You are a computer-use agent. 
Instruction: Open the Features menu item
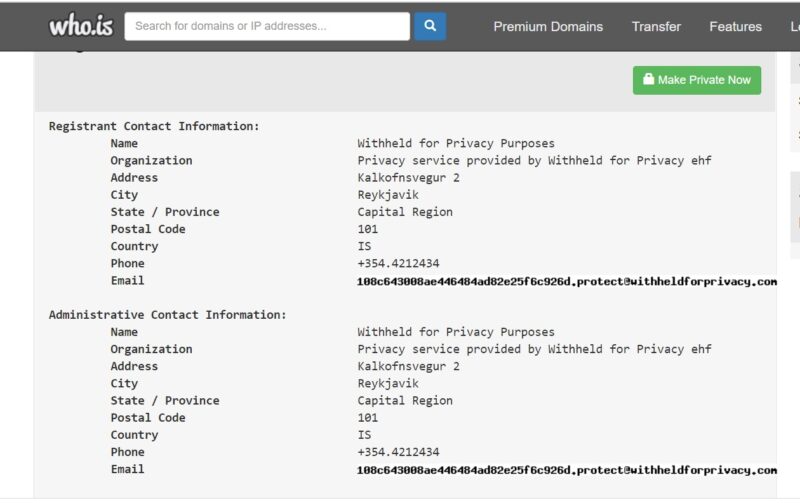coord(735,27)
